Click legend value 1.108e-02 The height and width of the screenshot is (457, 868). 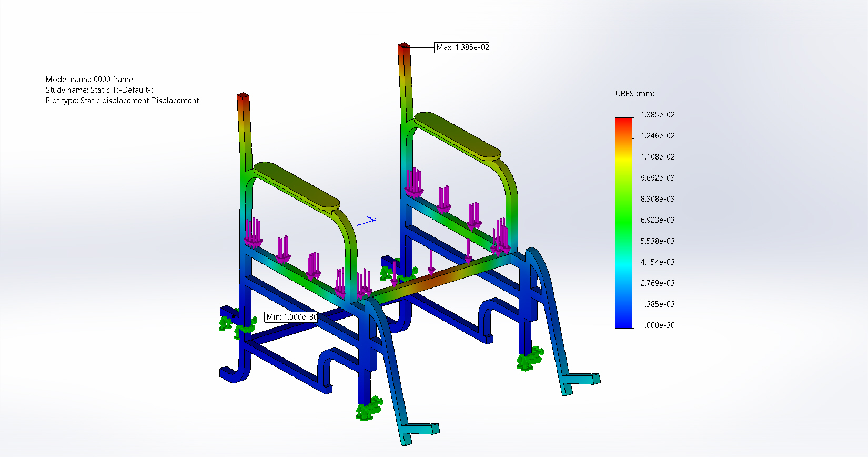point(658,157)
